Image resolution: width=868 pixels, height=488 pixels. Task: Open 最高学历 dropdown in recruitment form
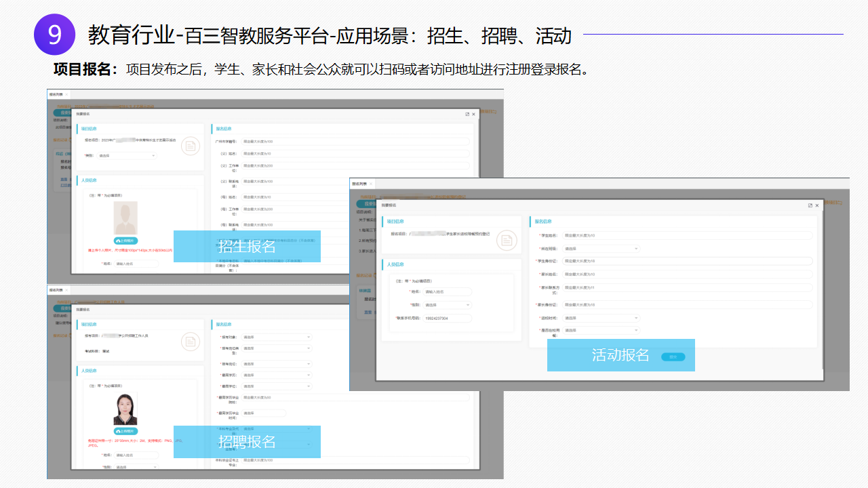[277, 375]
